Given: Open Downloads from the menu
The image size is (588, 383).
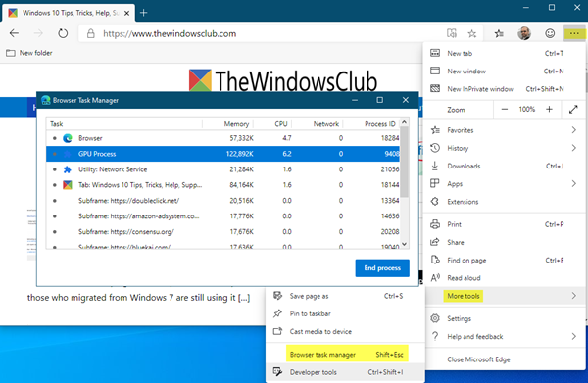Looking at the screenshot, I should [504, 166].
